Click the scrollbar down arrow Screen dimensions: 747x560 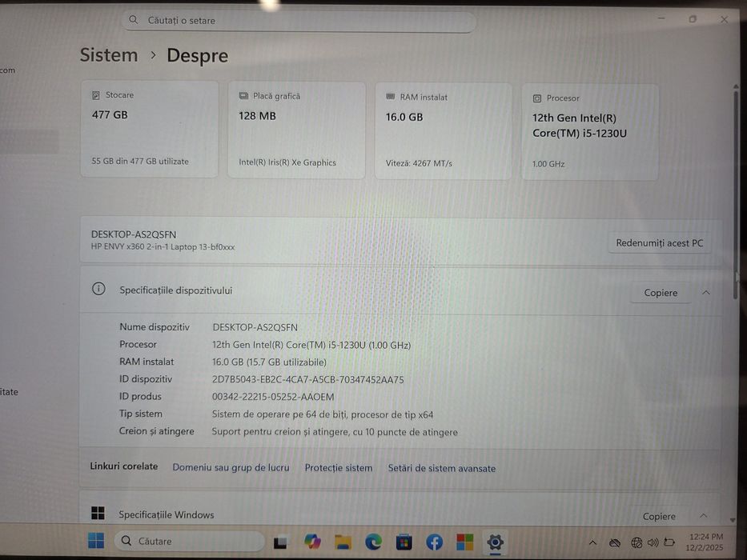733,519
